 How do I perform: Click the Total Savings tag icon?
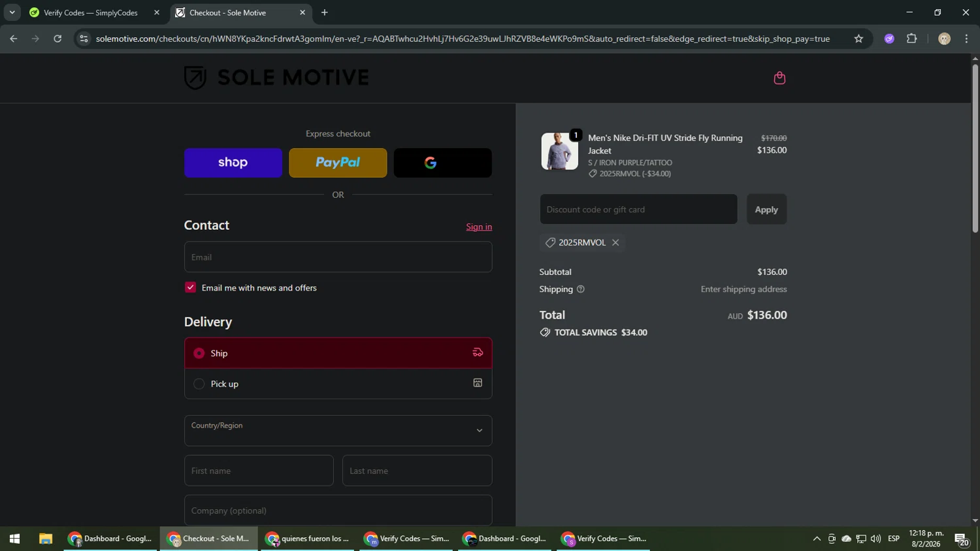point(545,332)
